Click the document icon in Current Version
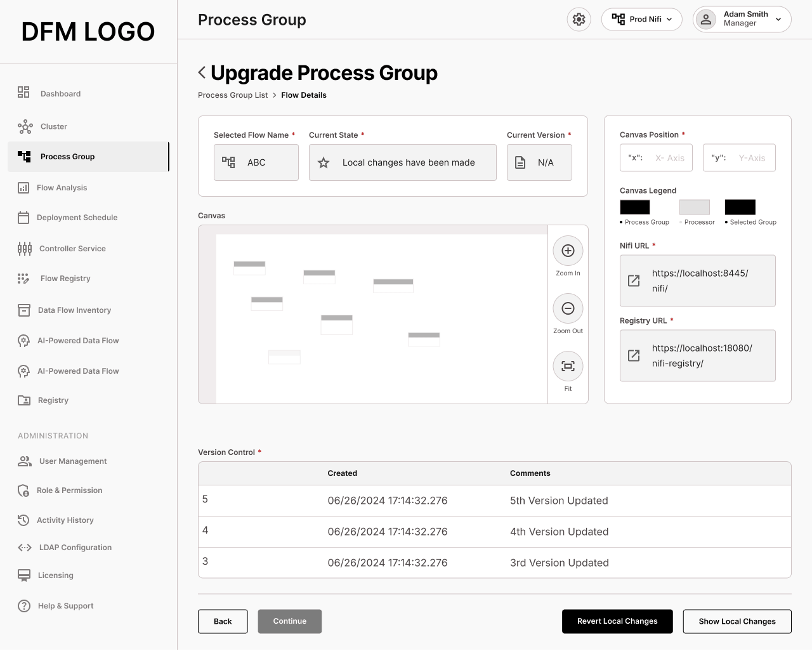Viewport: 812px width, 651px height. click(520, 162)
